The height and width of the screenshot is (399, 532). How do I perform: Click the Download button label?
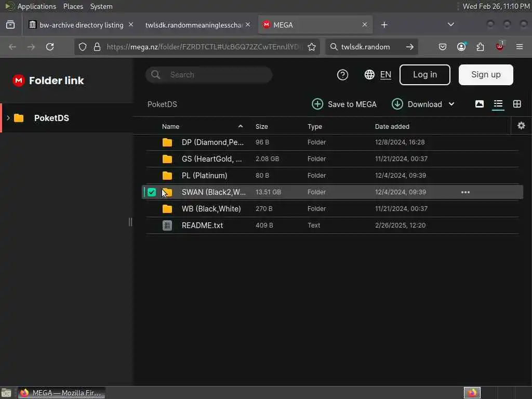coord(425,104)
